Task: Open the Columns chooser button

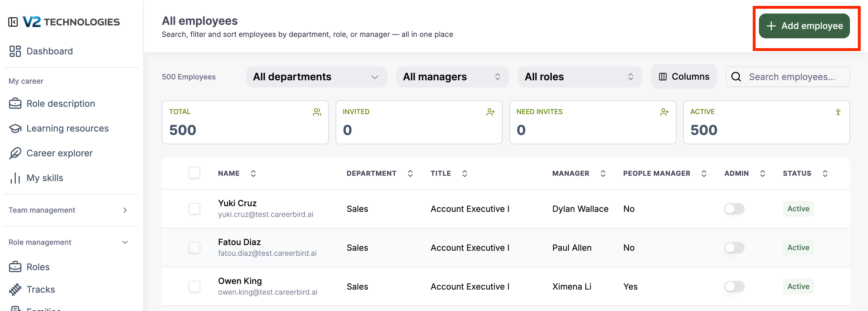Action: (x=684, y=77)
